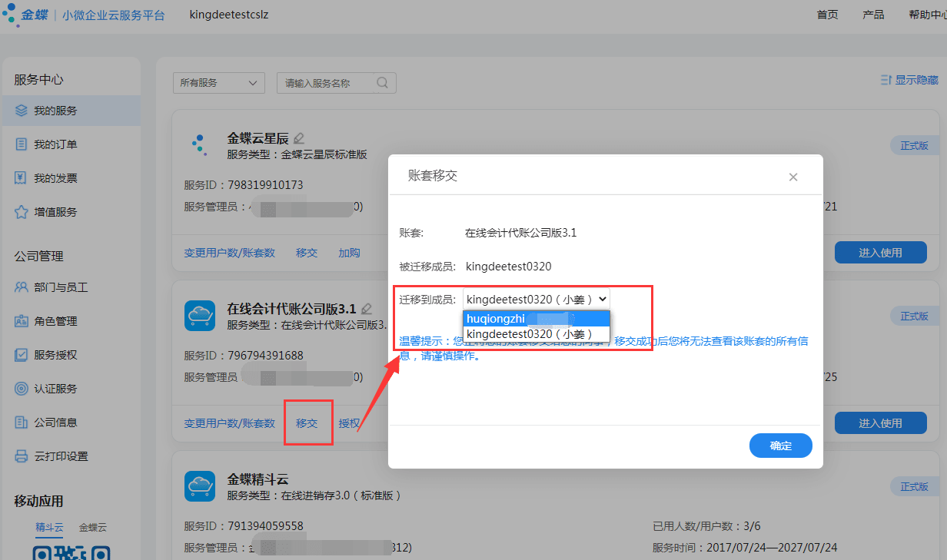
Task: Open 帮助中心 in top navigation
Action: click(927, 15)
